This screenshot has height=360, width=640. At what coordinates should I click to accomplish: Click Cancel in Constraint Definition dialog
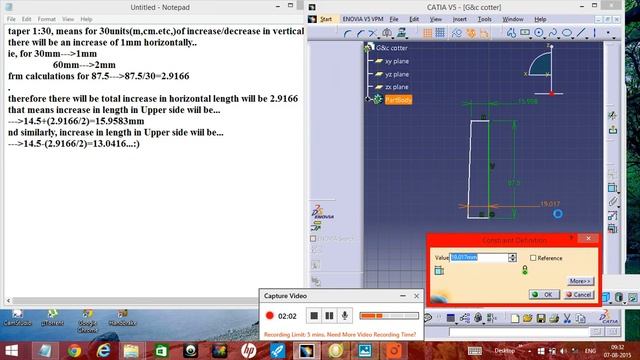point(579,294)
